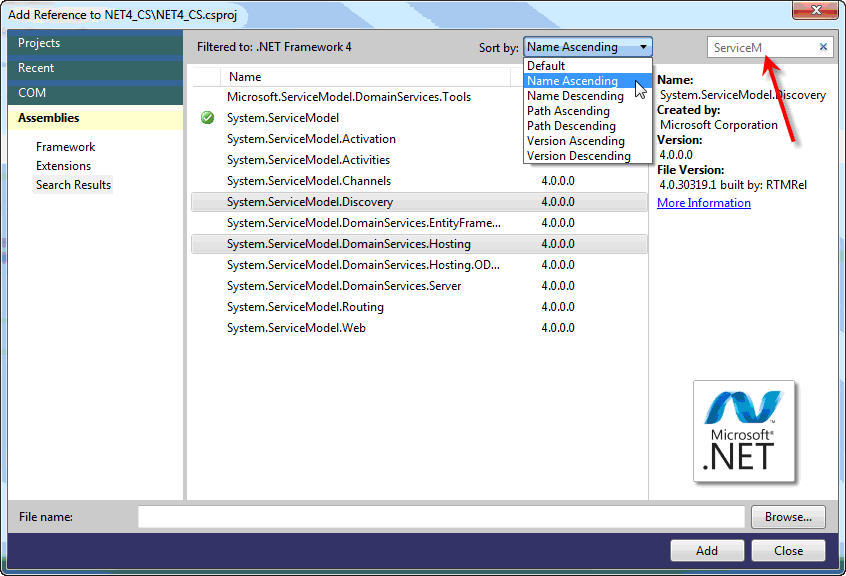The width and height of the screenshot is (846, 576).
Task: Open the More Information link
Action: (704, 203)
